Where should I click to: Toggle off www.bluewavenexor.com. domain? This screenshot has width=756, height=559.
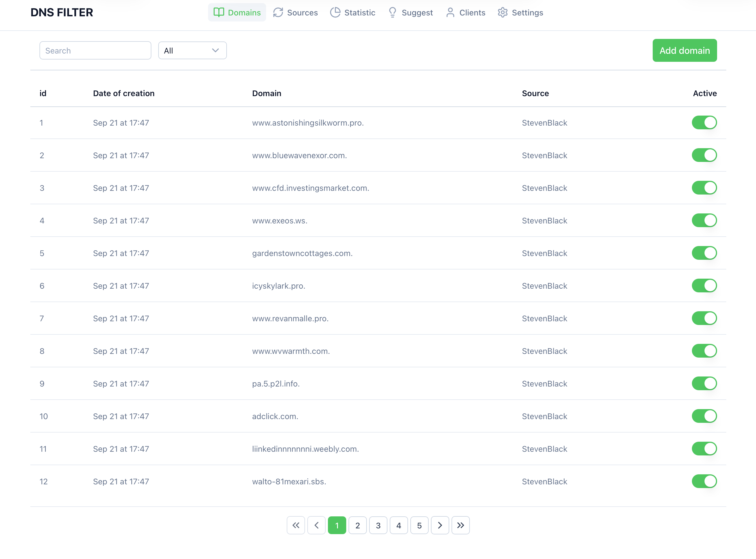pos(704,155)
